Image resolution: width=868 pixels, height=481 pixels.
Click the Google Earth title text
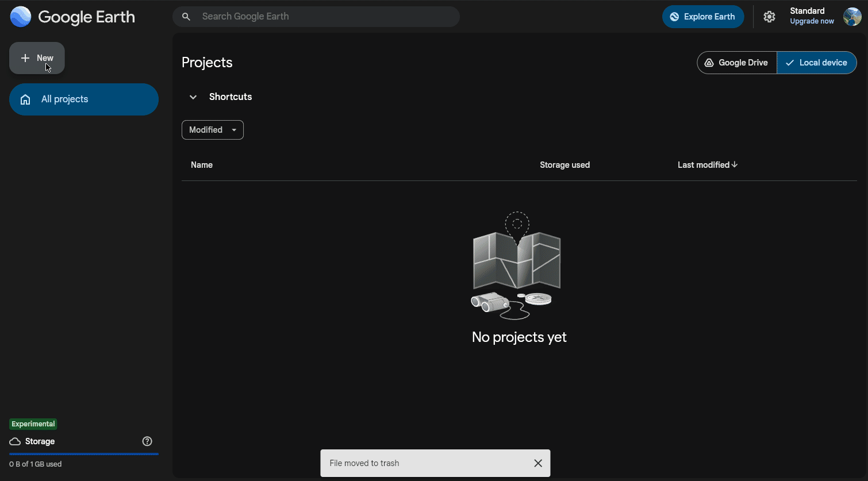(87, 17)
